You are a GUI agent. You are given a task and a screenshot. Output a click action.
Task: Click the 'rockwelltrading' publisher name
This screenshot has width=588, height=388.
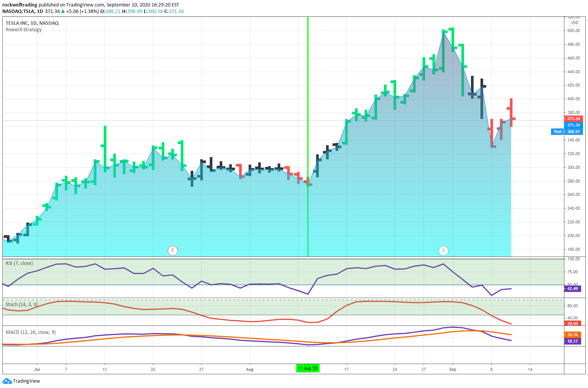click(20, 5)
